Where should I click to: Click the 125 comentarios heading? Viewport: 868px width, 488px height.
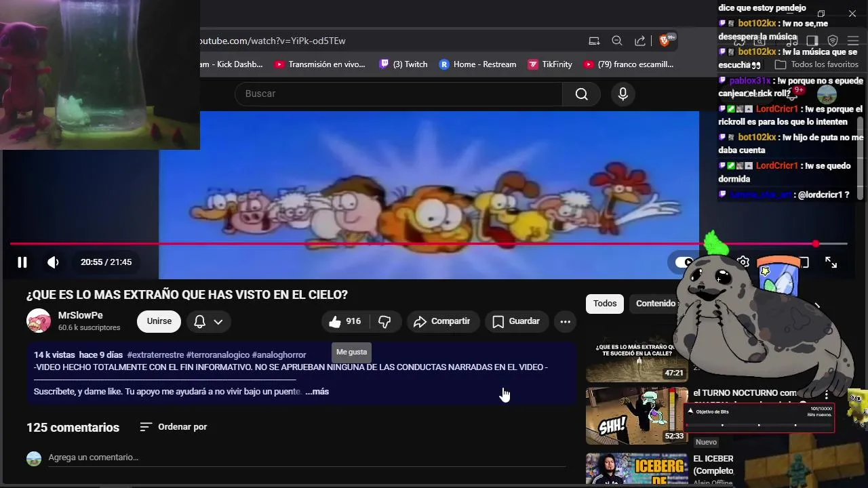tap(73, 427)
